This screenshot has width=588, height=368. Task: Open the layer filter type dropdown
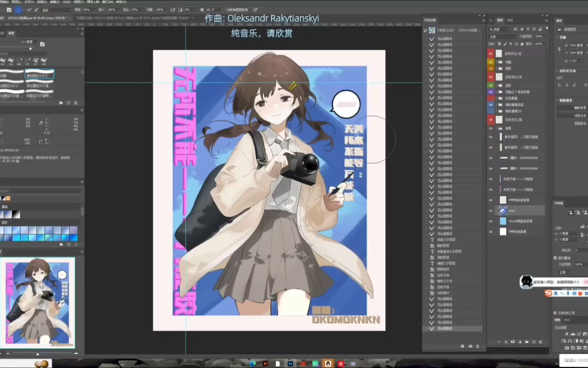(500, 29)
